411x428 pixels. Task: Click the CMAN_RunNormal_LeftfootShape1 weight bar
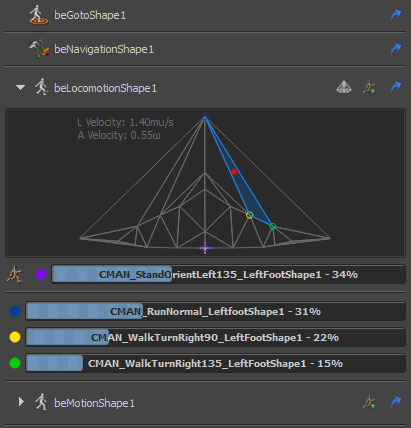click(216, 311)
